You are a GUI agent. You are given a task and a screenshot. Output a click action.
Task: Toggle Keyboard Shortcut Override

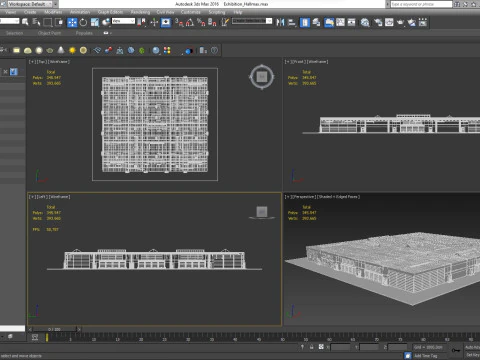pyautogui.click(x=166, y=22)
